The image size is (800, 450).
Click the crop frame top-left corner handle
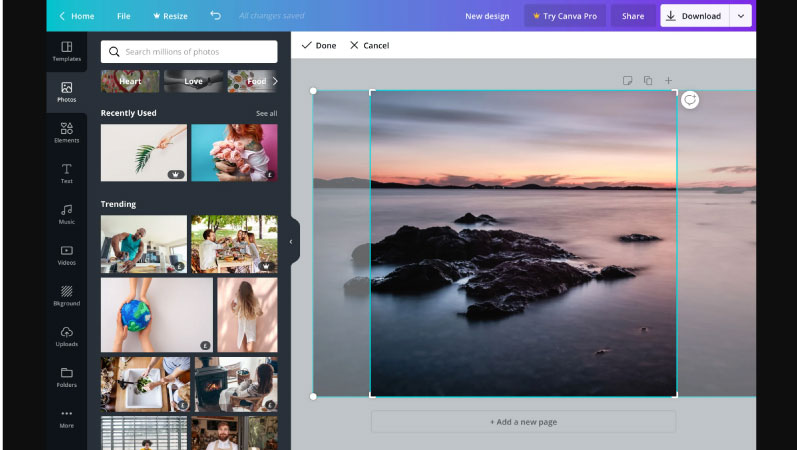pos(372,92)
